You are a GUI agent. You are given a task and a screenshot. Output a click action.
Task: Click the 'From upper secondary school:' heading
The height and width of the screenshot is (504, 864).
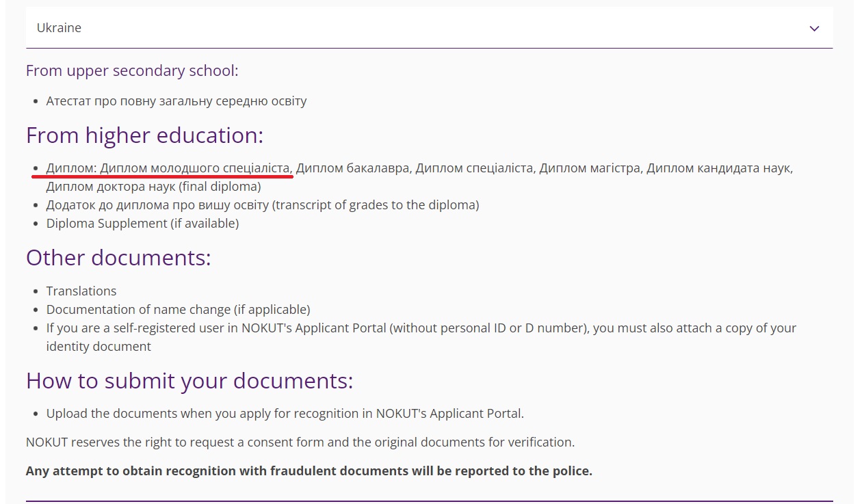click(132, 70)
